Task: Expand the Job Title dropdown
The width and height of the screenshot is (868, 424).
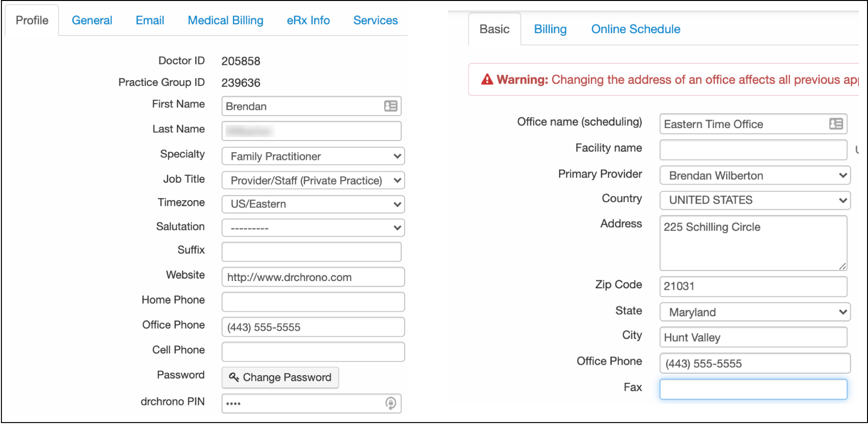Action: tap(313, 181)
